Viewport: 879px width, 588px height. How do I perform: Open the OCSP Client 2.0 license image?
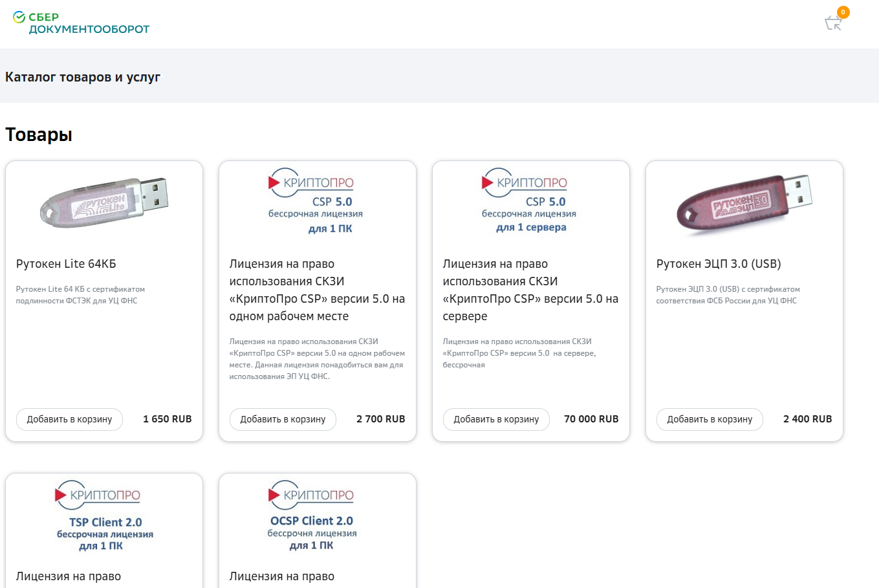click(312, 516)
